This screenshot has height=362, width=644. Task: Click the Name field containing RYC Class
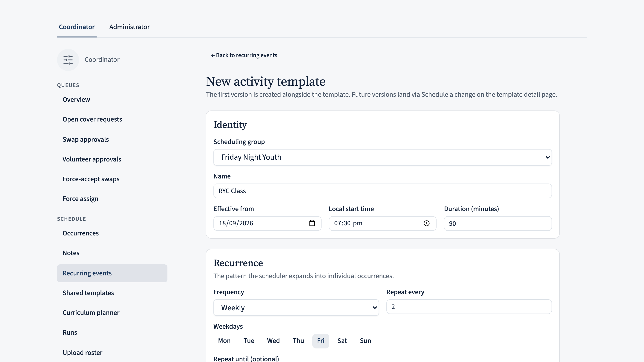pyautogui.click(x=382, y=191)
